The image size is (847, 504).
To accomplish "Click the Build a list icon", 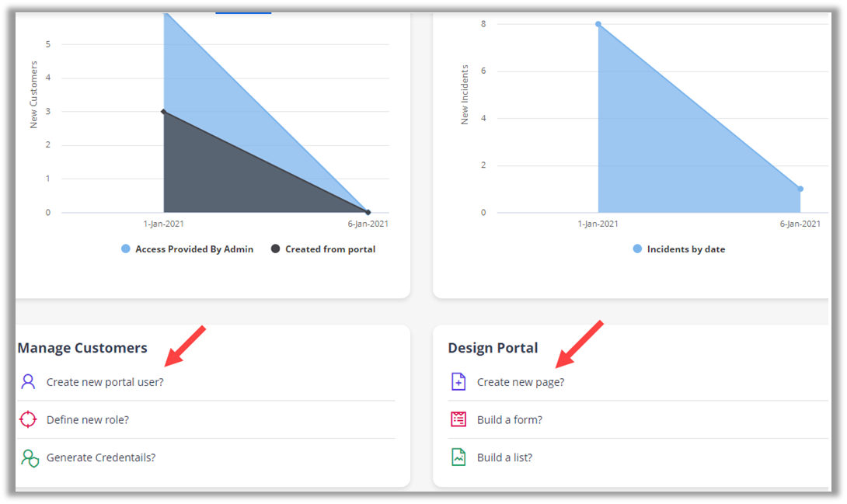I will pos(458,457).
